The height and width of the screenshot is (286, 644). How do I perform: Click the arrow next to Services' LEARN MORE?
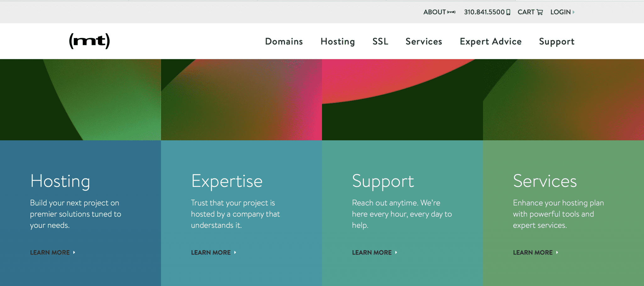point(557,252)
